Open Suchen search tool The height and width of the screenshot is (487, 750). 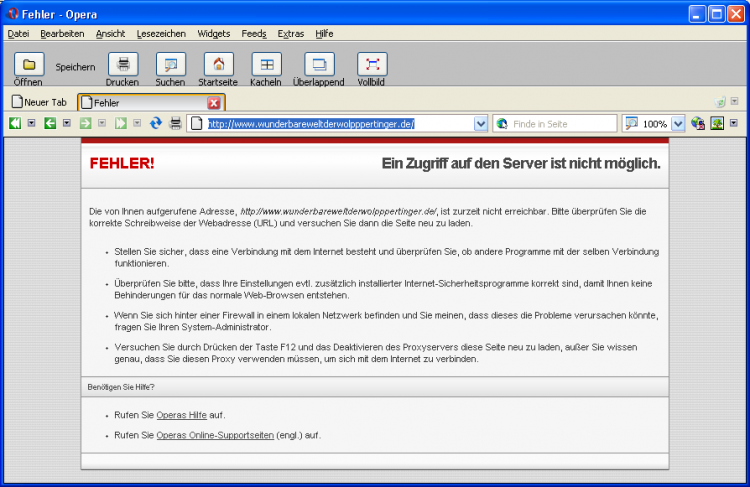coord(170,64)
